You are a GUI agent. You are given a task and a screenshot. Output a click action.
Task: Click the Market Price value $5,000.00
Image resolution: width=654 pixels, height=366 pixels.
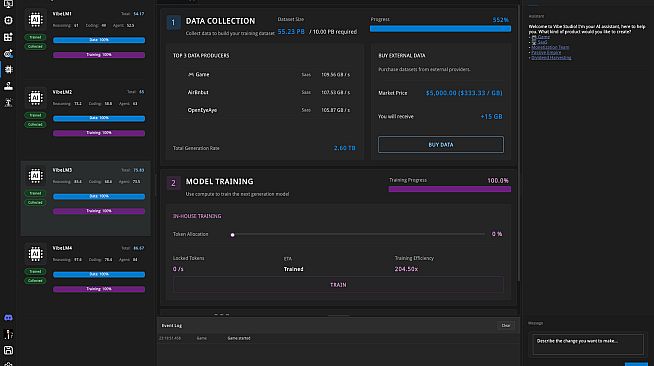[464, 93]
